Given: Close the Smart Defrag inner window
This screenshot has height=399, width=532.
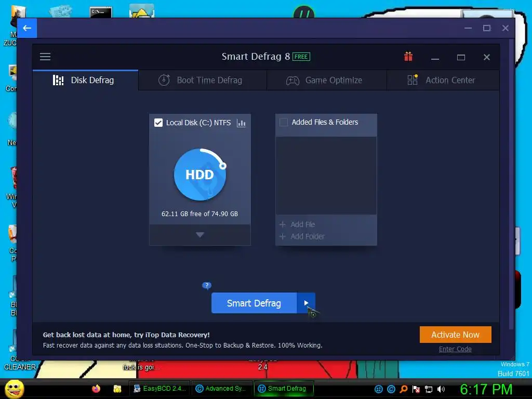Looking at the screenshot, I should point(486,57).
